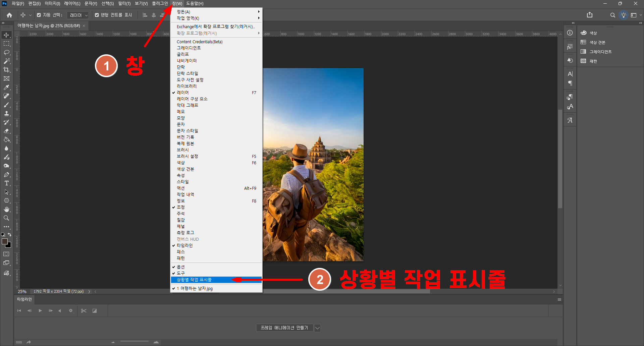The image size is (644, 346).
Task: Click the foreground color swatch
Action: (5, 242)
